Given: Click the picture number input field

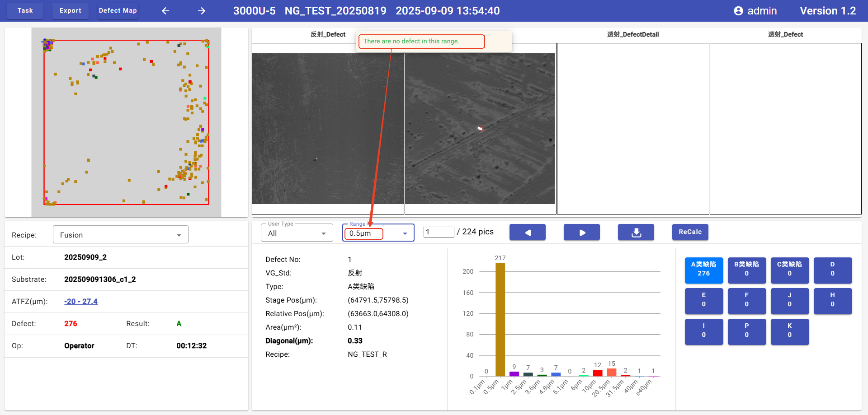Looking at the screenshot, I should pyautogui.click(x=438, y=232).
